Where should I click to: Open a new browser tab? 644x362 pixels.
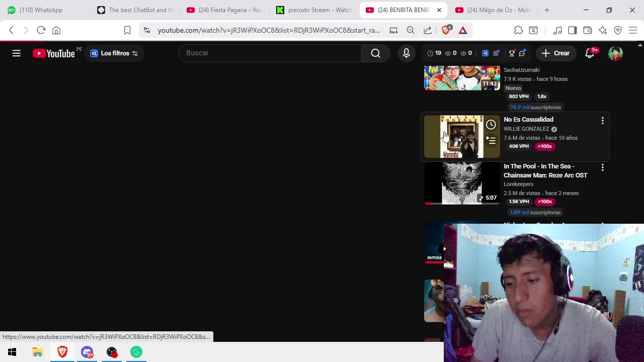click(547, 10)
